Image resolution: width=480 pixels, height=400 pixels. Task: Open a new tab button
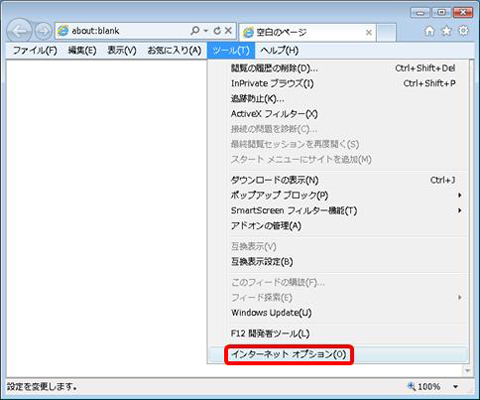click(x=387, y=32)
